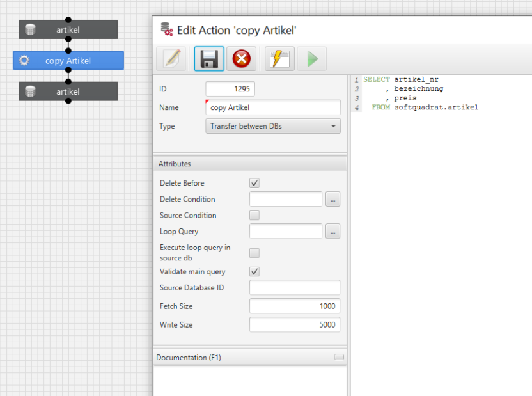Click into the Name field 'copy Artikel'
The height and width of the screenshot is (396, 532).
pos(273,107)
